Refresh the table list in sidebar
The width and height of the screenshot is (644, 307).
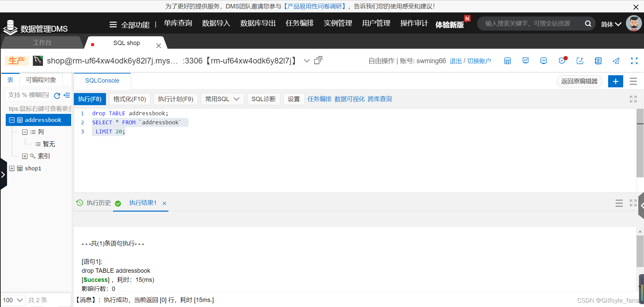coord(57,96)
